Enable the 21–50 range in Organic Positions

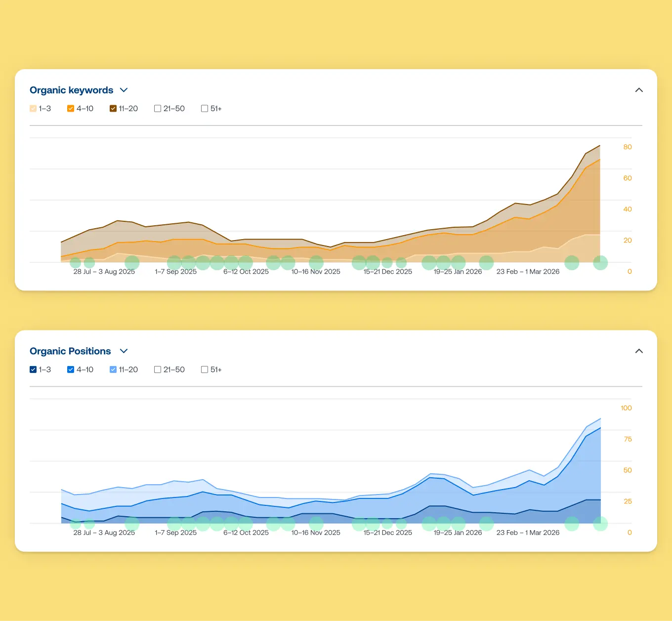tap(157, 369)
